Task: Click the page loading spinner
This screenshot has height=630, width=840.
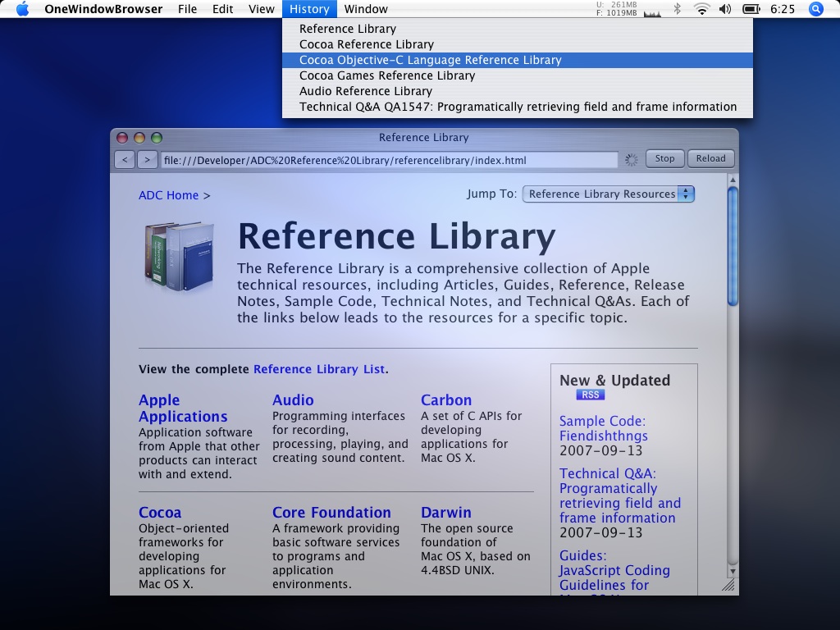Action: pos(632,160)
